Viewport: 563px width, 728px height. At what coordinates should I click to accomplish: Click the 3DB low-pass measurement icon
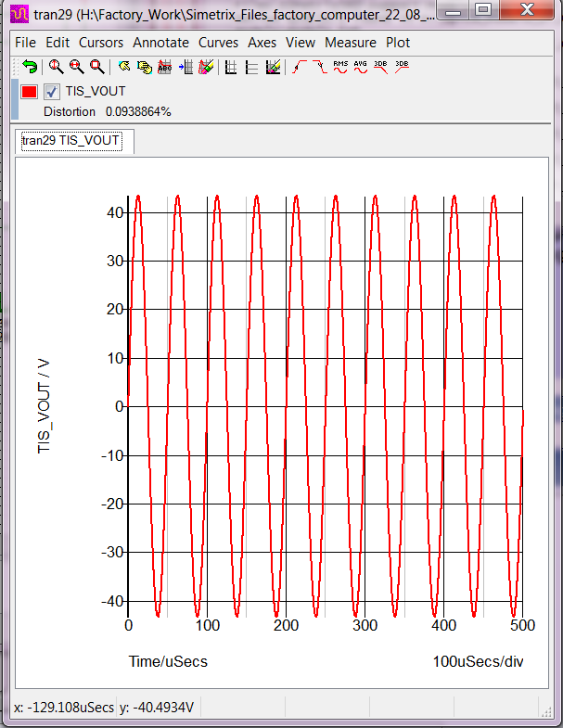coord(381,67)
